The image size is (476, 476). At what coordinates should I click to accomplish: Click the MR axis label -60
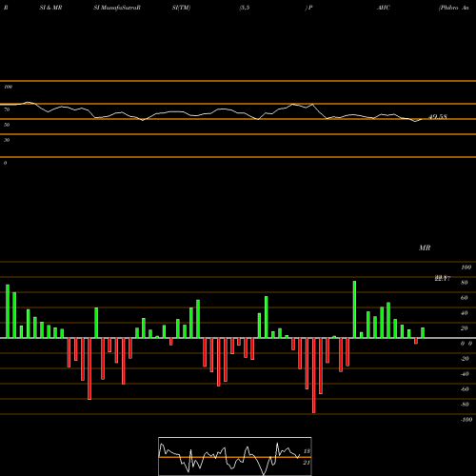tap(465, 389)
